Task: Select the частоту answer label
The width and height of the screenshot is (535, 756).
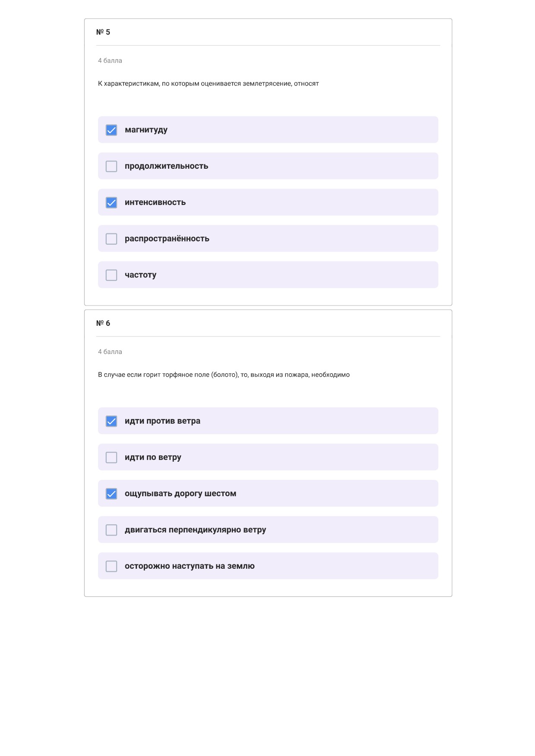Action: click(140, 275)
